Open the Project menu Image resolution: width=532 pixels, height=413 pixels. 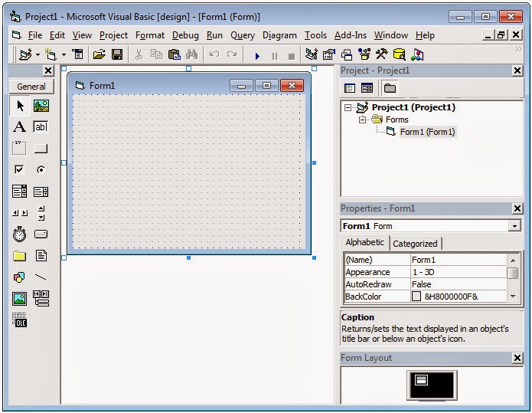[x=113, y=35]
